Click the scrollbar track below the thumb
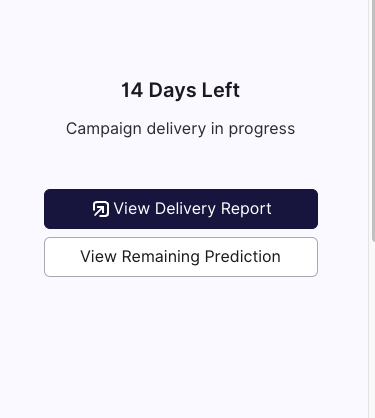375x418 pixels. coord(373,329)
